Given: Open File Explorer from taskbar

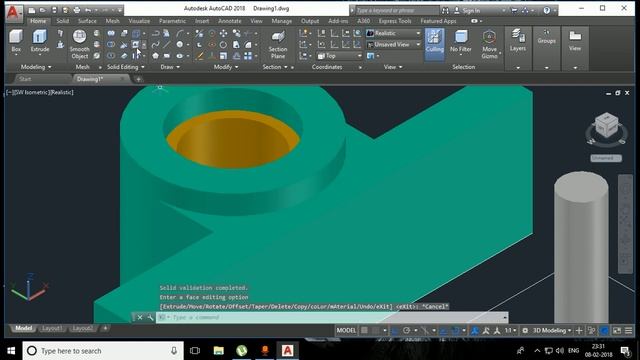Looking at the screenshot, I should 219,351.
